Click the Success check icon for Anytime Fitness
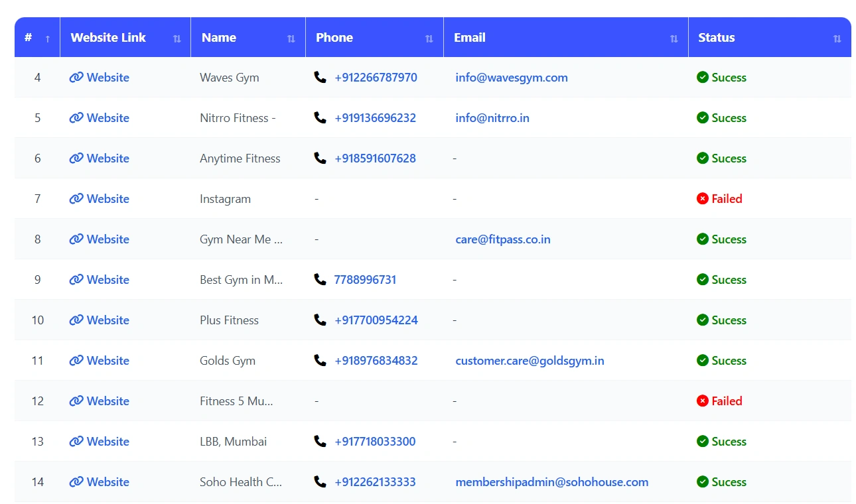The image size is (856, 504). point(702,158)
